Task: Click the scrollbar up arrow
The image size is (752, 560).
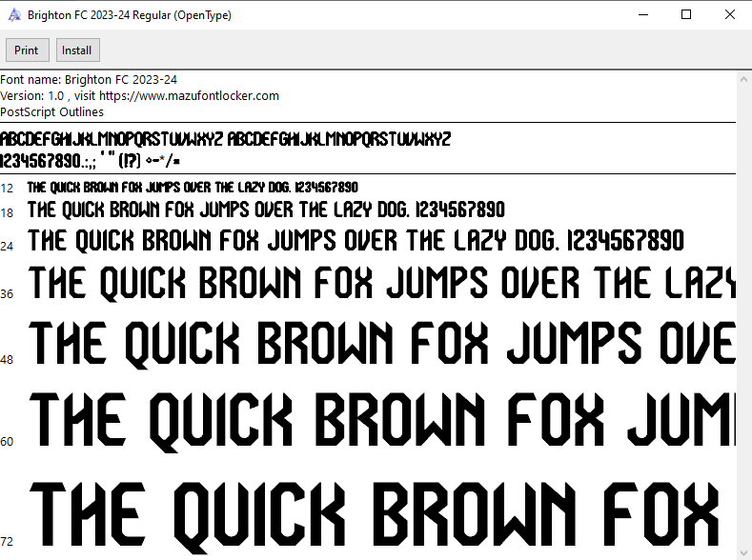Action: pos(743,79)
